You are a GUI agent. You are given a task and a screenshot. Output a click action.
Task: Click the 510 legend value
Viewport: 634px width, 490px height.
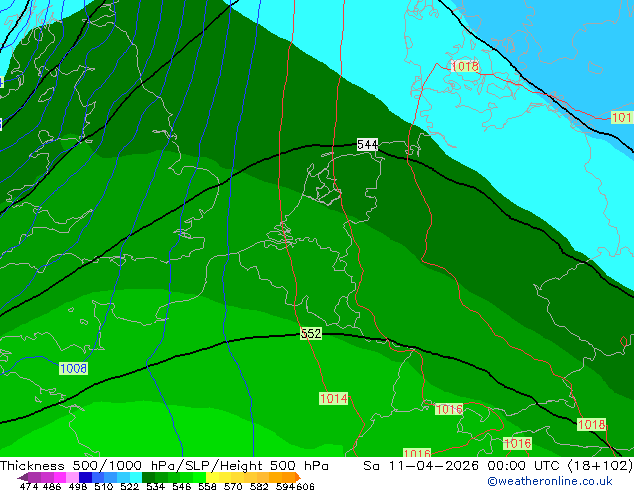104,486
